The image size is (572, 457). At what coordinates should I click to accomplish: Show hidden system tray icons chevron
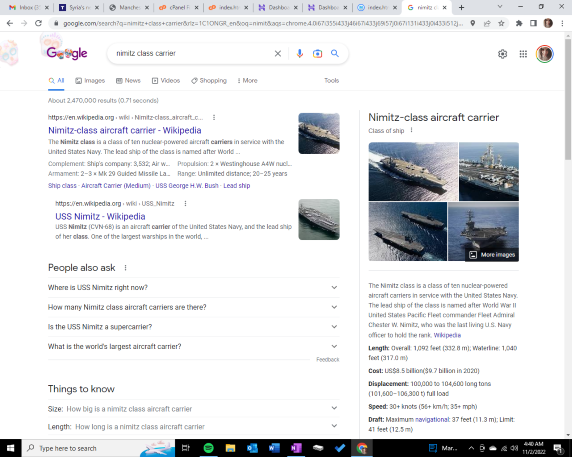point(471,448)
